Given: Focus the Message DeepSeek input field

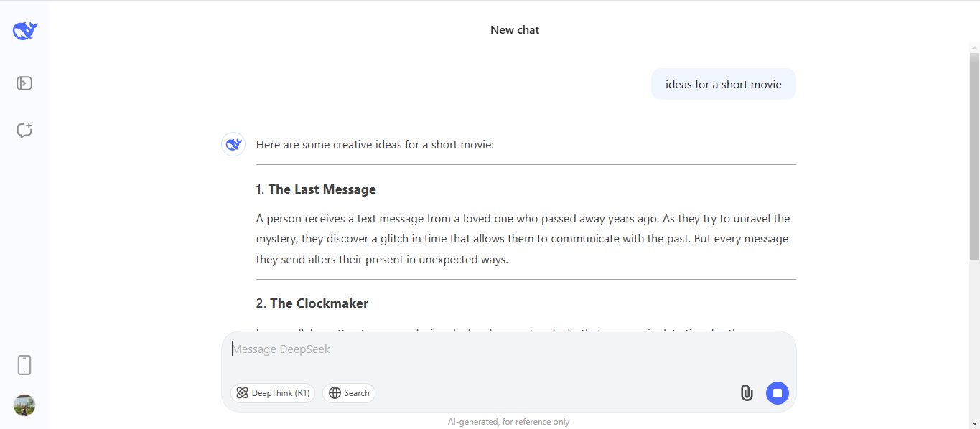Looking at the screenshot, I should click(x=508, y=349).
